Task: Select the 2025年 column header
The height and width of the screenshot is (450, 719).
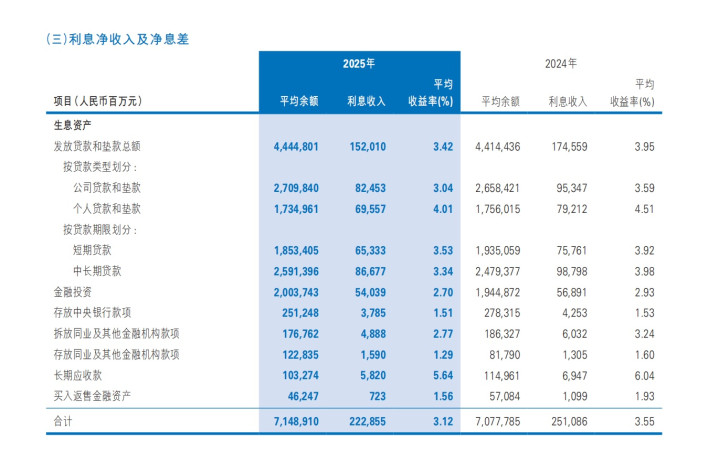Action: pos(359,64)
